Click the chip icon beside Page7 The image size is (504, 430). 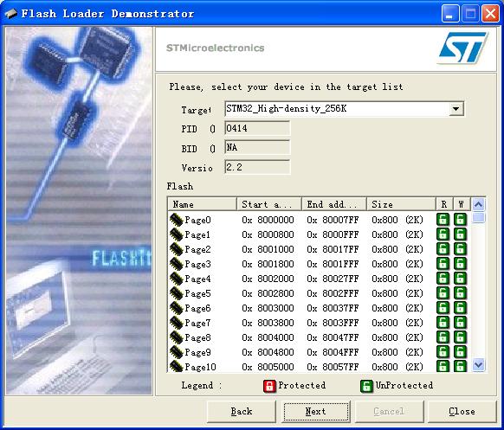coord(176,323)
